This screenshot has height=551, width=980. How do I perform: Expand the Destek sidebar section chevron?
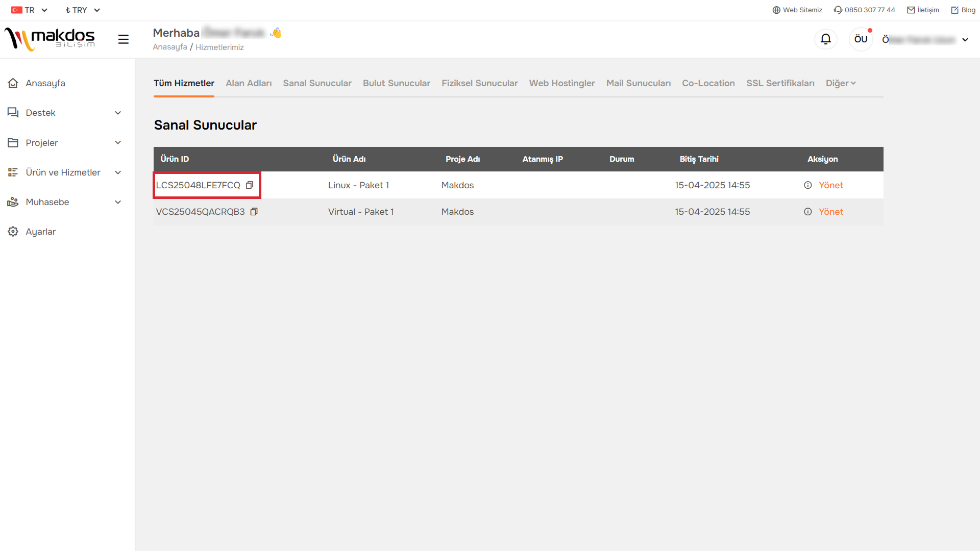click(118, 113)
